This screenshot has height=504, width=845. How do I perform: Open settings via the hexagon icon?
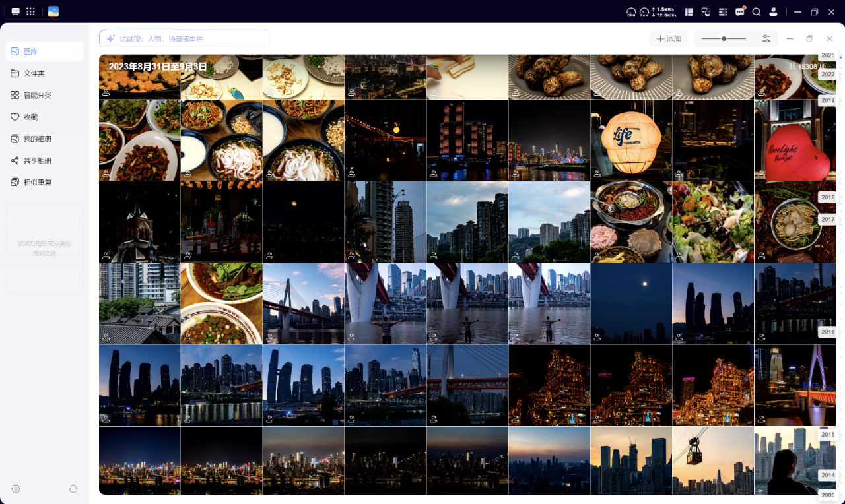(16, 489)
